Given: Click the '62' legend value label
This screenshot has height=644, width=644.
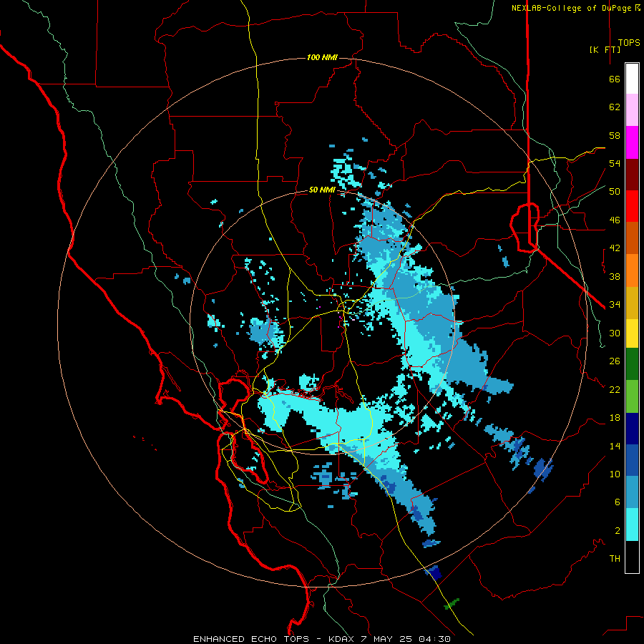Looking at the screenshot, I should click(614, 107).
